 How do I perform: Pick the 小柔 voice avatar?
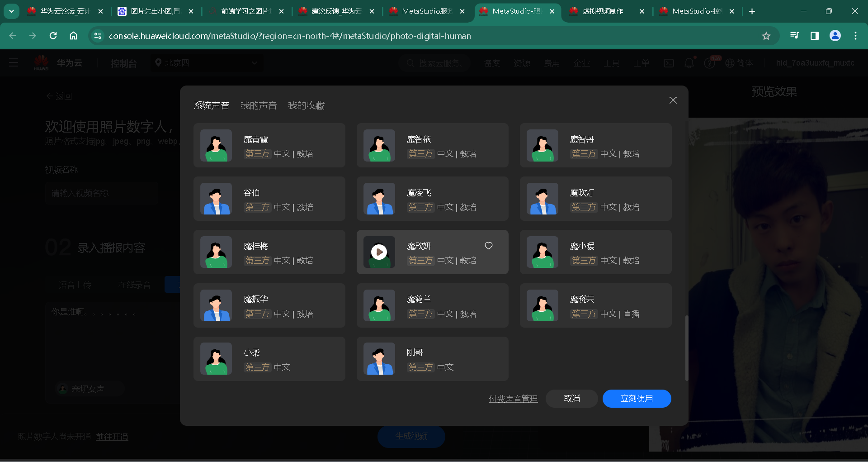click(216, 359)
